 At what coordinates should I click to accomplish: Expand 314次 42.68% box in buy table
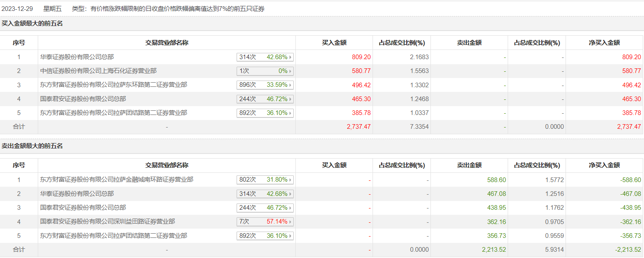[x=265, y=57]
